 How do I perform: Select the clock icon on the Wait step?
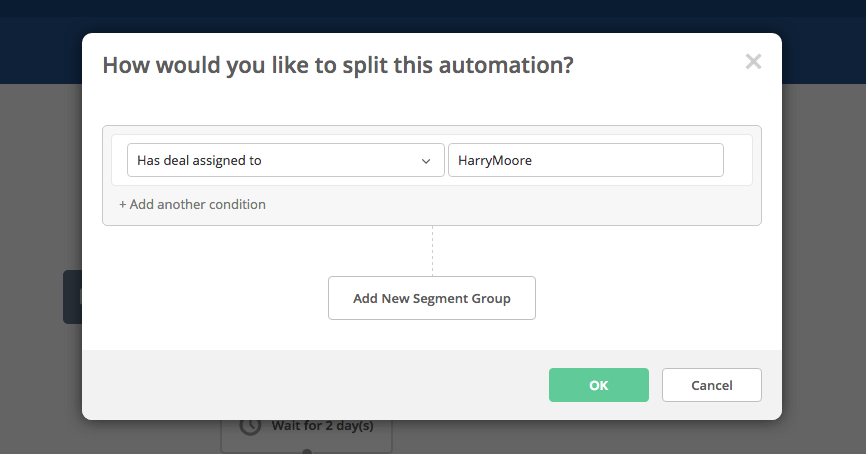pyautogui.click(x=250, y=426)
